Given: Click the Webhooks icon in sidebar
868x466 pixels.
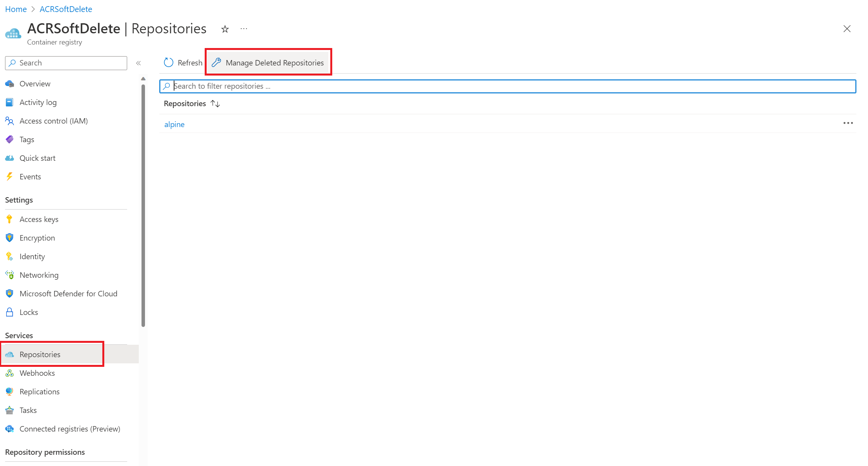Looking at the screenshot, I should pyautogui.click(x=10, y=373).
